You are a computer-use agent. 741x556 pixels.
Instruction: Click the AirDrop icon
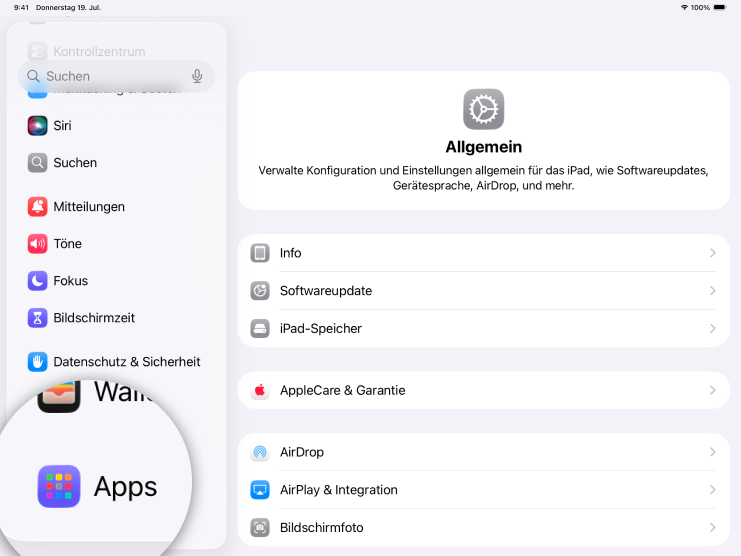(260, 453)
